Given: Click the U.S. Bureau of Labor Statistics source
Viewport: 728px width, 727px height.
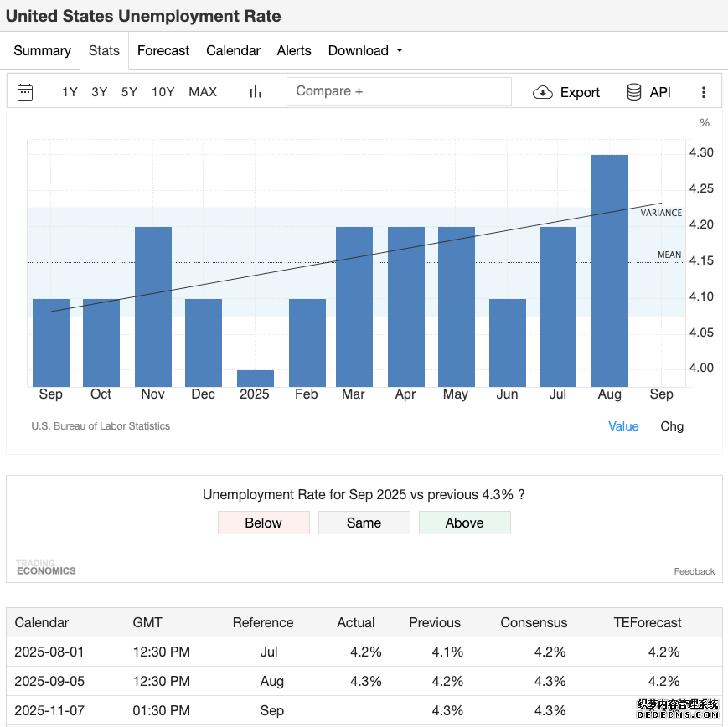Looking at the screenshot, I should [101, 426].
